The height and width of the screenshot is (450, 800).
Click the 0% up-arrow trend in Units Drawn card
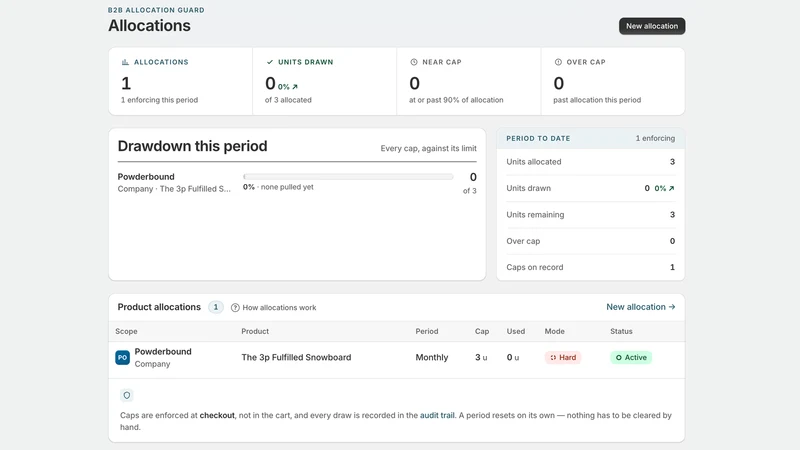288,87
